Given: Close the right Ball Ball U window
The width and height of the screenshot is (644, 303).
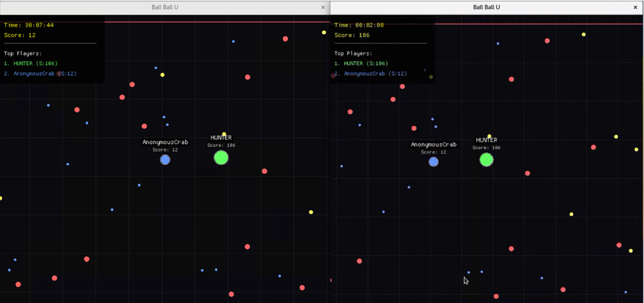Looking at the screenshot, I should [636, 8].
